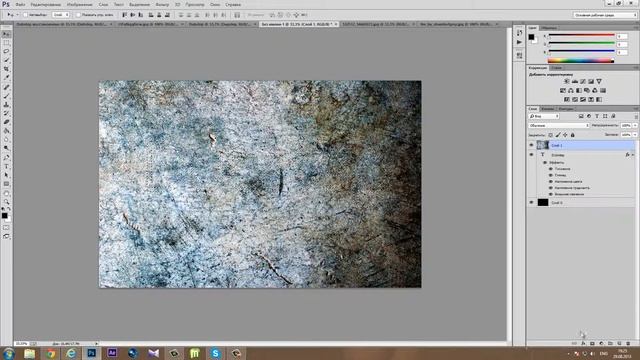Select the Hand tool
Screen dimensions: 640x360
(x=6, y=193)
